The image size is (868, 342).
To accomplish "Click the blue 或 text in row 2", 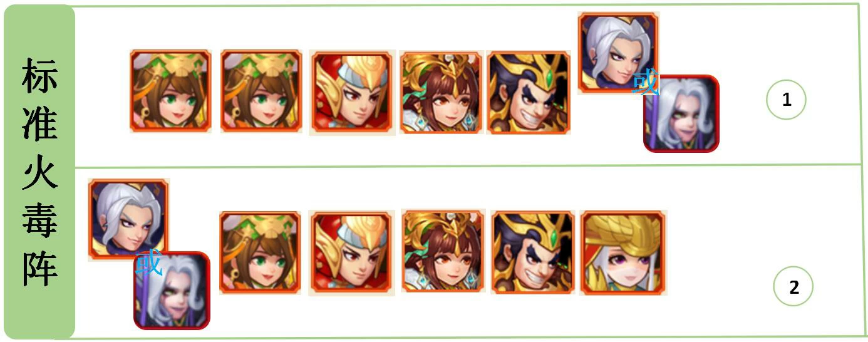I will [x=149, y=263].
